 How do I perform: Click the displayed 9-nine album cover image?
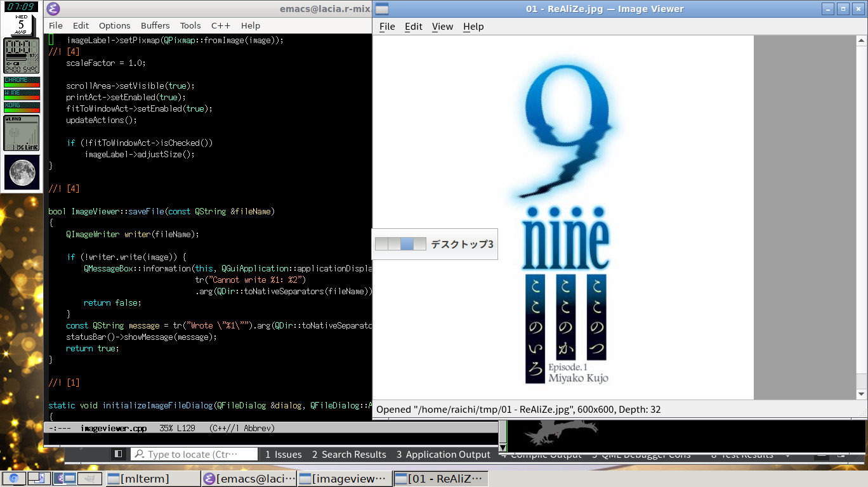tap(563, 218)
